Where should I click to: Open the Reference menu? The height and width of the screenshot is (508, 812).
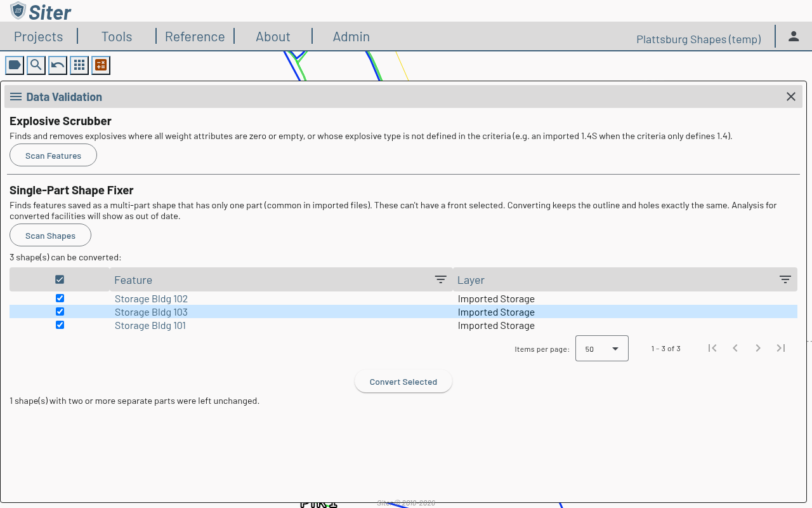(195, 36)
